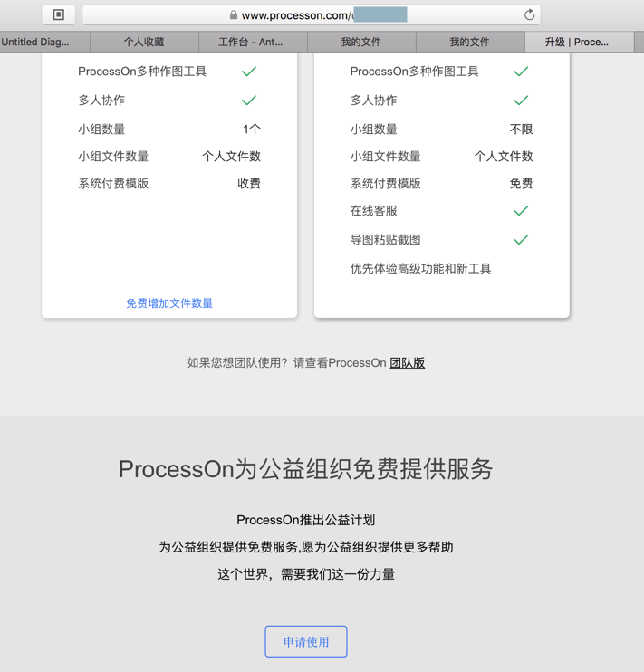Viewport: 644px width, 672px height.
Task: Switch to the Untitled Diag... tab
Action: point(44,42)
